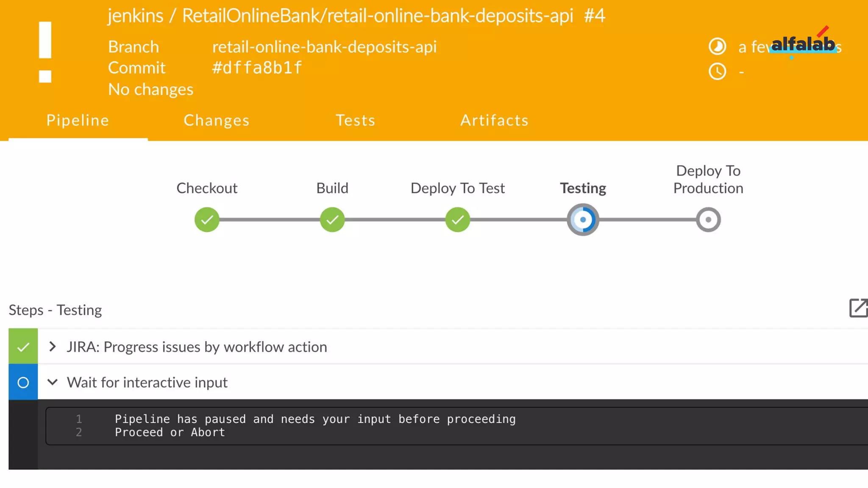Open the steps log in new window icon
This screenshot has width=868, height=488.
click(x=858, y=308)
